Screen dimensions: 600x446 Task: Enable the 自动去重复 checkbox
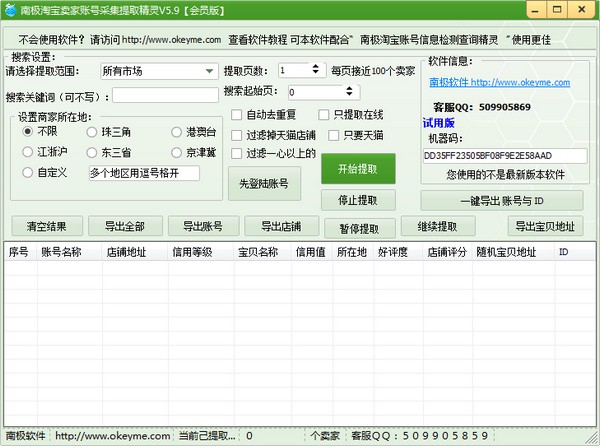[x=237, y=115]
